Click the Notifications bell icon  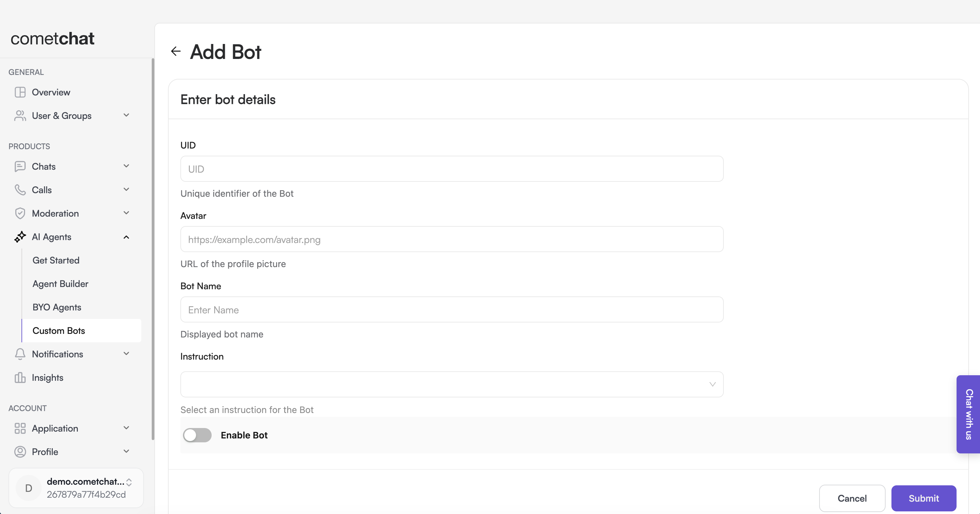point(20,354)
